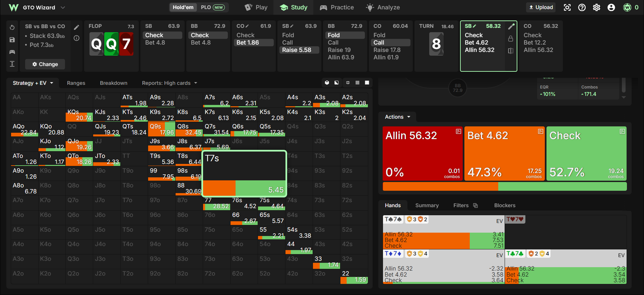The image size is (644, 295).
Task: Switch game type to Hold'em
Action: [183, 7]
